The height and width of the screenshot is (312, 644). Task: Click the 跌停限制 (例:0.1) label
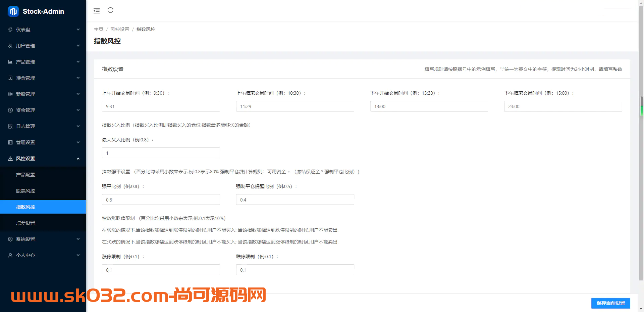click(257, 257)
